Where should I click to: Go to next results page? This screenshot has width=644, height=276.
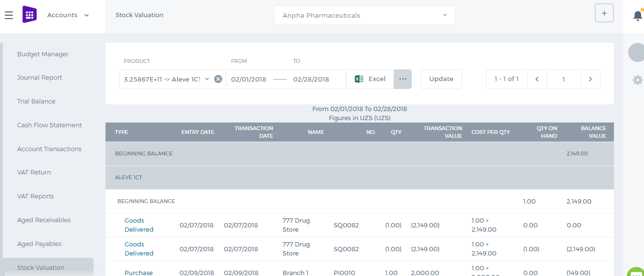[591, 79]
